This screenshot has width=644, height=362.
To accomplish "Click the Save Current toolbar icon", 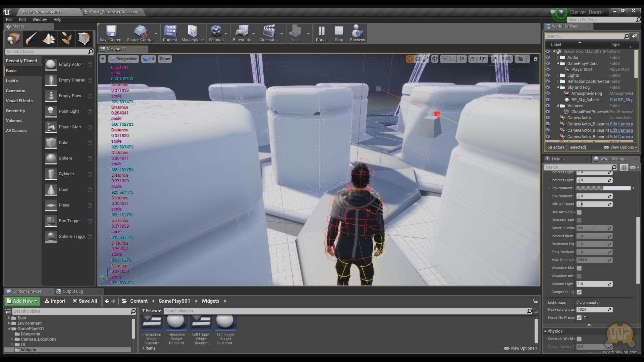I will [x=111, y=33].
